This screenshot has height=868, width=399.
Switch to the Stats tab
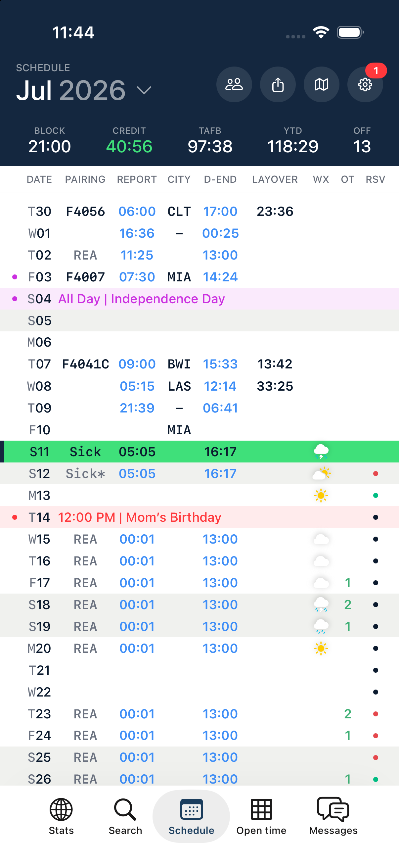(x=61, y=816)
